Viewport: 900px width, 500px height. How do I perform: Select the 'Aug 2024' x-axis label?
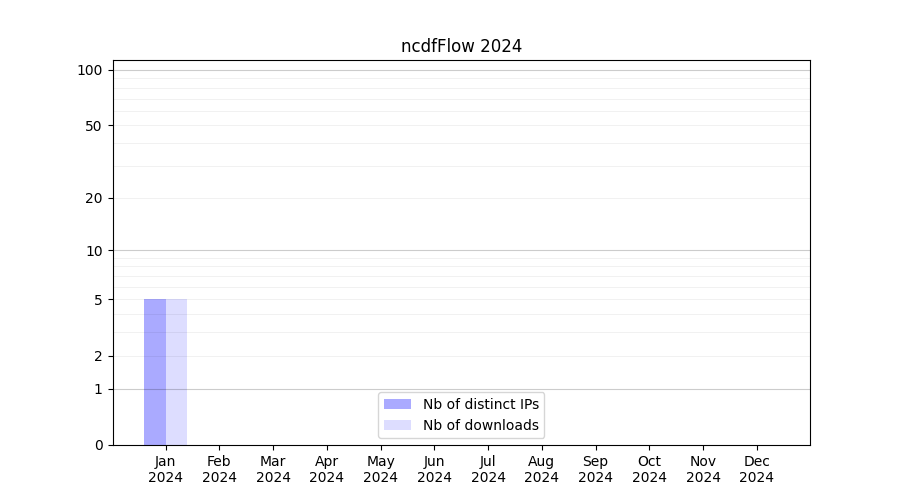(541, 469)
